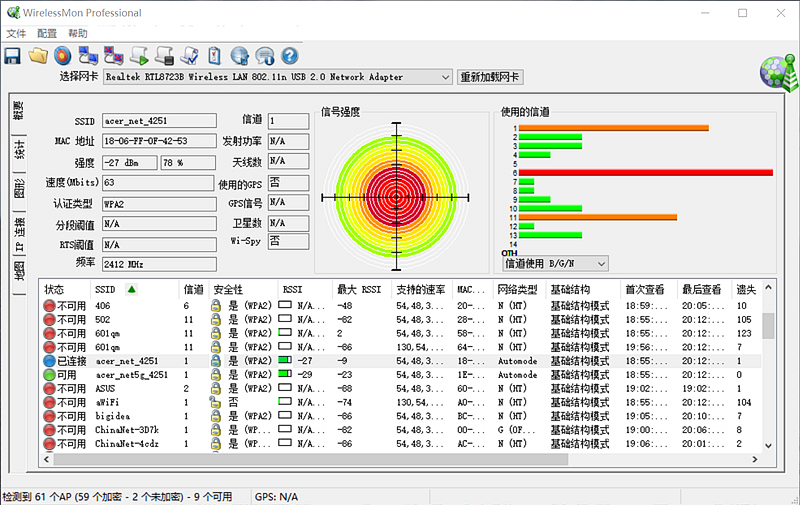Viewport: 800px width, 505px height.
Task: Open the 文件 menu
Action: tap(16, 33)
